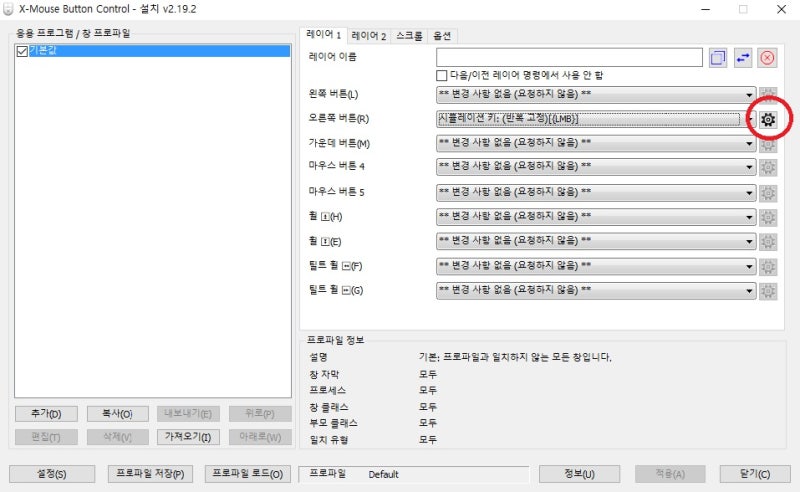The image size is (800, 492).
Task: Select the 기본값 profile row
Action: 159,51
